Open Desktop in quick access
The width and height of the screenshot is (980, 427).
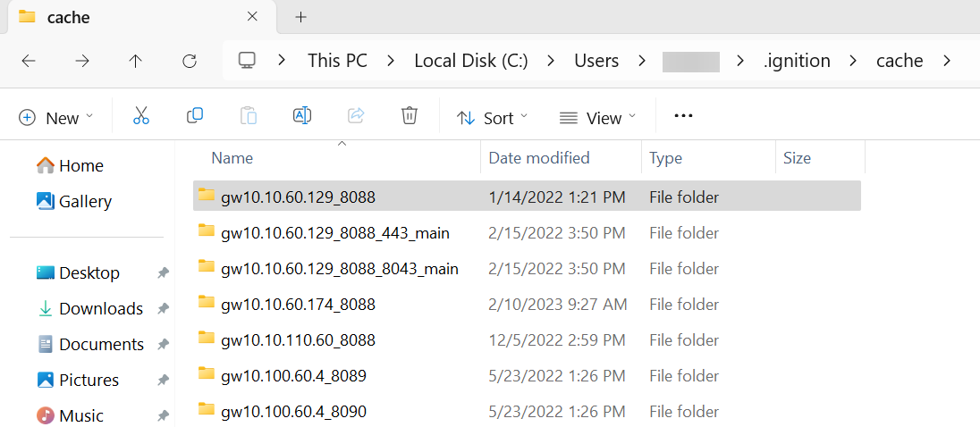pos(78,272)
